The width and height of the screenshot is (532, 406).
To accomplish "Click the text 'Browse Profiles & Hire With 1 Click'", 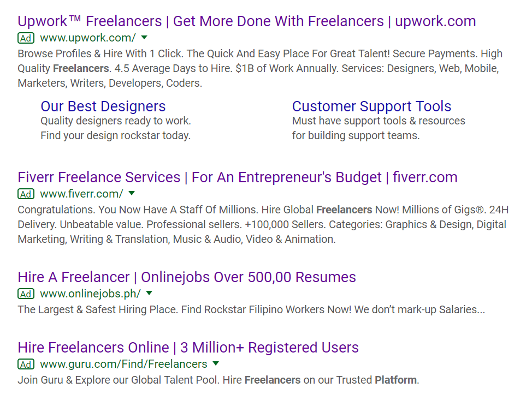I will (x=101, y=54).
